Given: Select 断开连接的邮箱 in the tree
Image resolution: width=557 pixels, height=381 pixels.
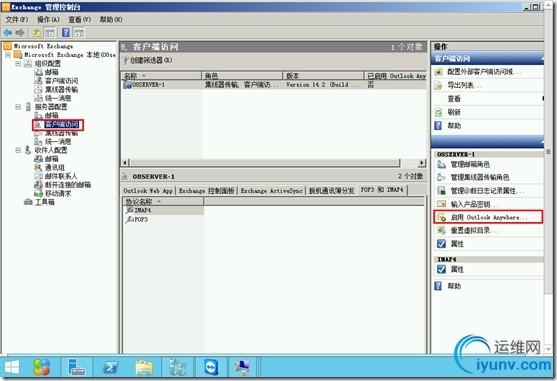Looking at the screenshot, I should point(67,185).
